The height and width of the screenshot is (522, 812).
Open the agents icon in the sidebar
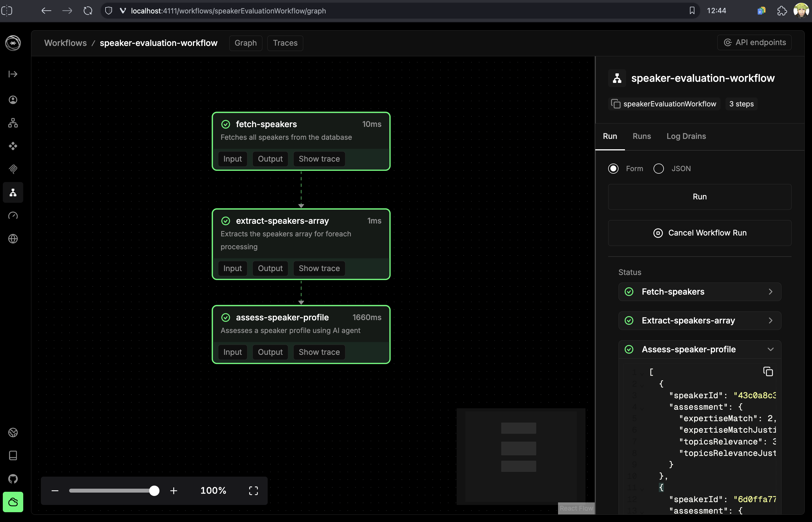pos(13,100)
